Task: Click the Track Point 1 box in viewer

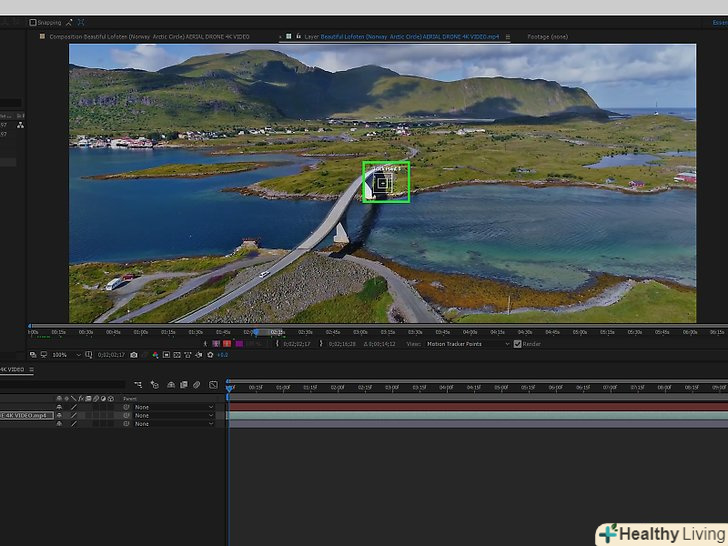Action: click(x=386, y=182)
